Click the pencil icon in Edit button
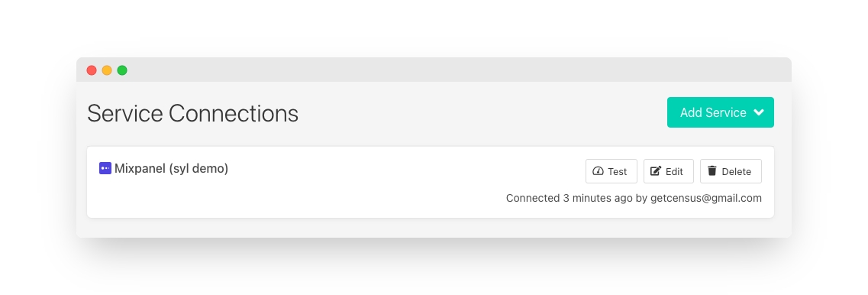 (x=656, y=170)
